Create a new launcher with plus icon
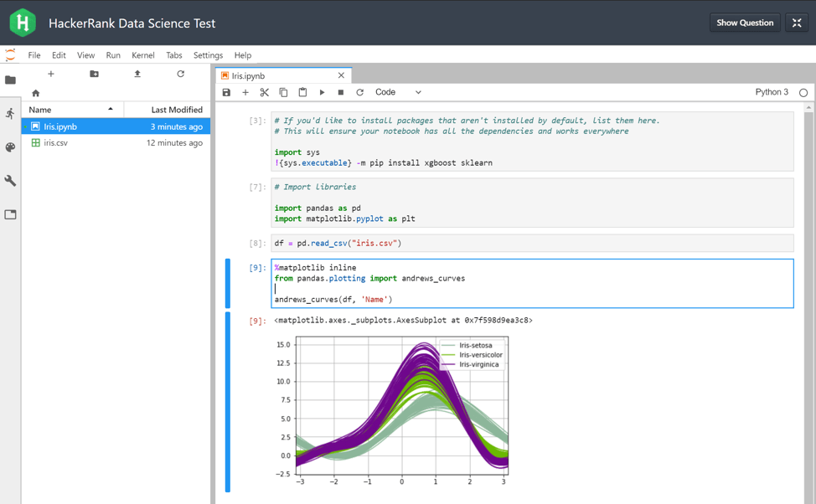The width and height of the screenshot is (816, 504). [x=51, y=74]
